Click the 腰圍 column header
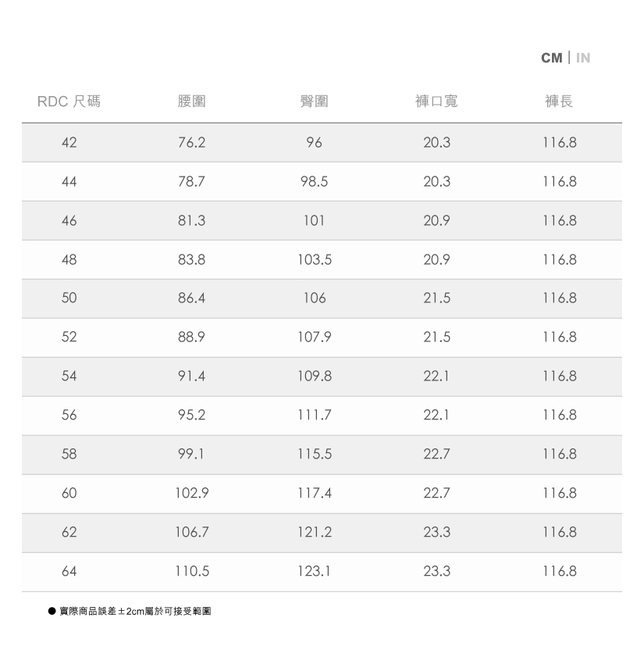This screenshot has width=644, height=664. click(x=191, y=102)
